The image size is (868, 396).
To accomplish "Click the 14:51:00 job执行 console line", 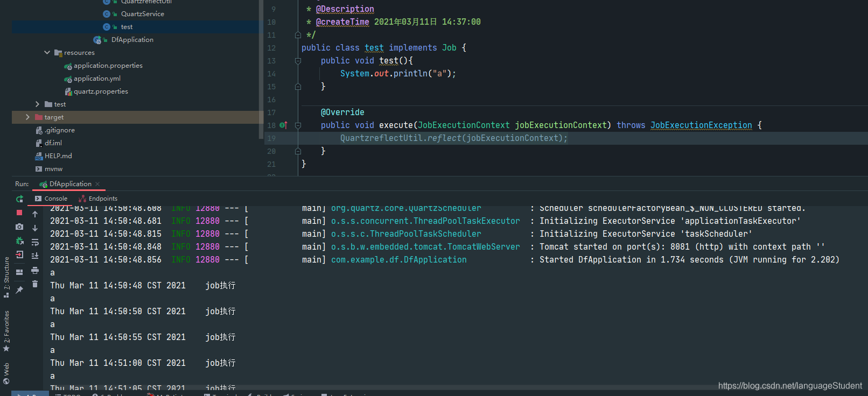I will pyautogui.click(x=143, y=363).
